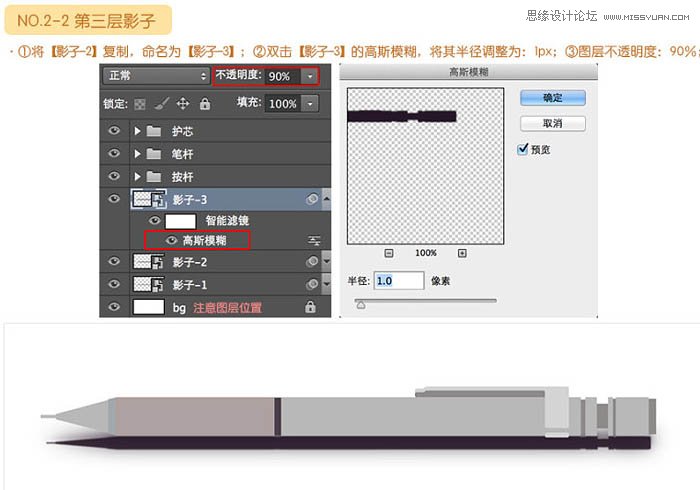Click smart filter indicator icon on 影子-1
The height and width of the screenshot is (490, 700).
pos(312,284)
